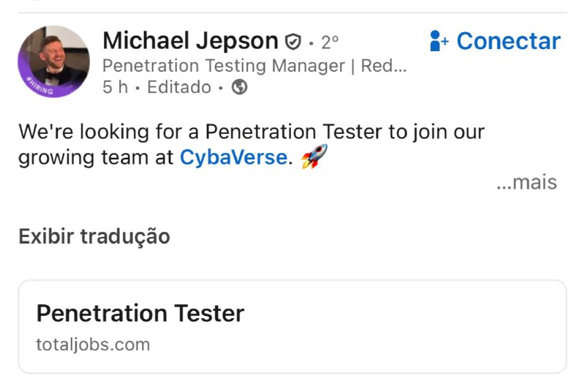Image resolution: width=585 pixels, height=392 pixels.
Task: Click the globe public visibility icon
Action: point(239,88)
